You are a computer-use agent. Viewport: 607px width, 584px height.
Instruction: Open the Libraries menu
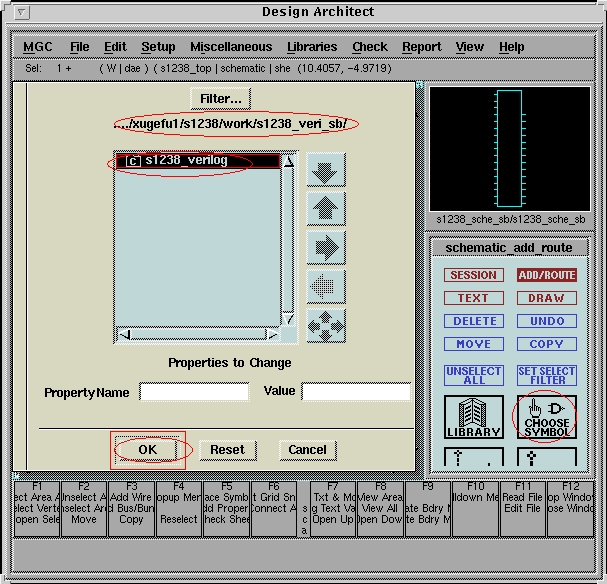pyautogui.click(x=311, y=47)
